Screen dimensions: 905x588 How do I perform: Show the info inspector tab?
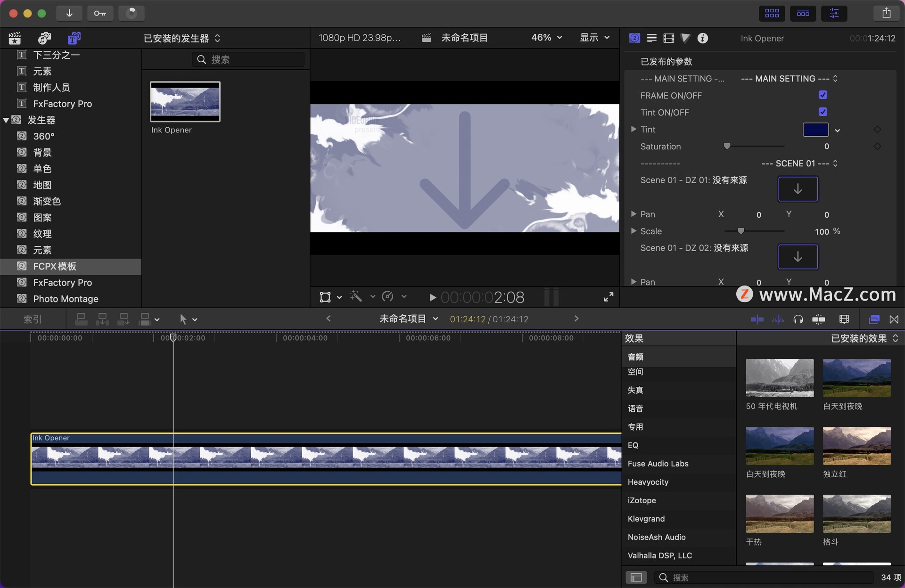[x=702, y=38]
